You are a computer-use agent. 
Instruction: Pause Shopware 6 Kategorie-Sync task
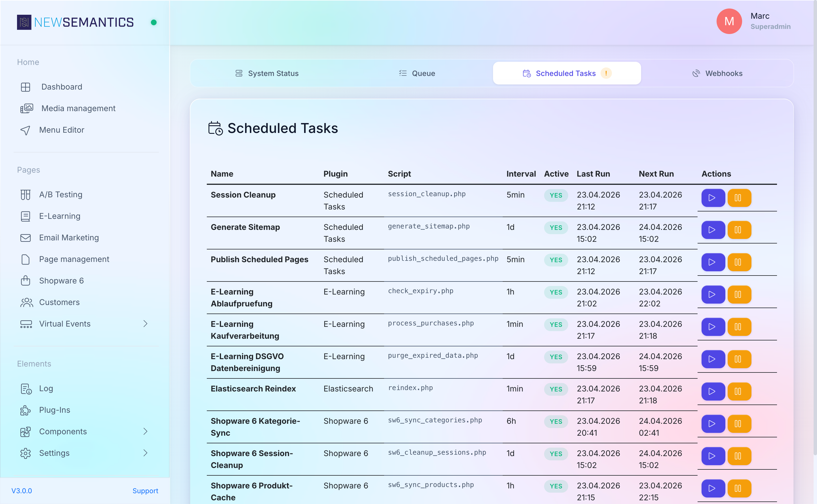coord(739,424)
